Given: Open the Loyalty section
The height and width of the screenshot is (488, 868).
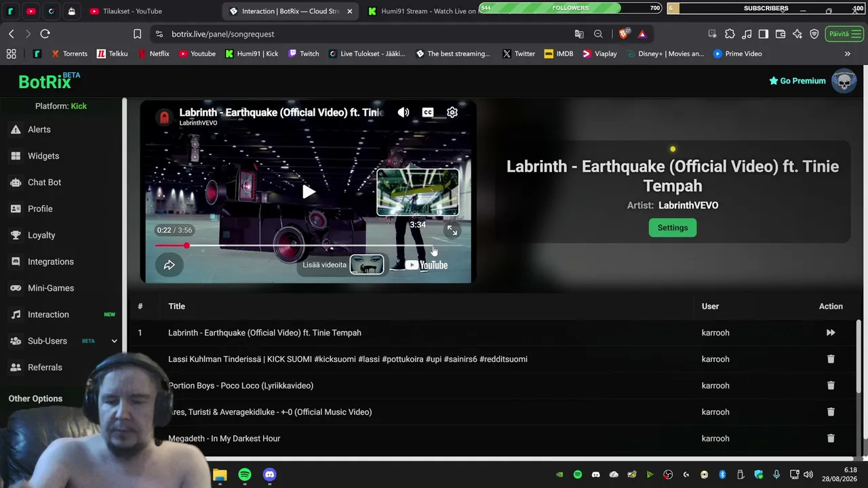Looking at the screenshot, I should 41,235.
